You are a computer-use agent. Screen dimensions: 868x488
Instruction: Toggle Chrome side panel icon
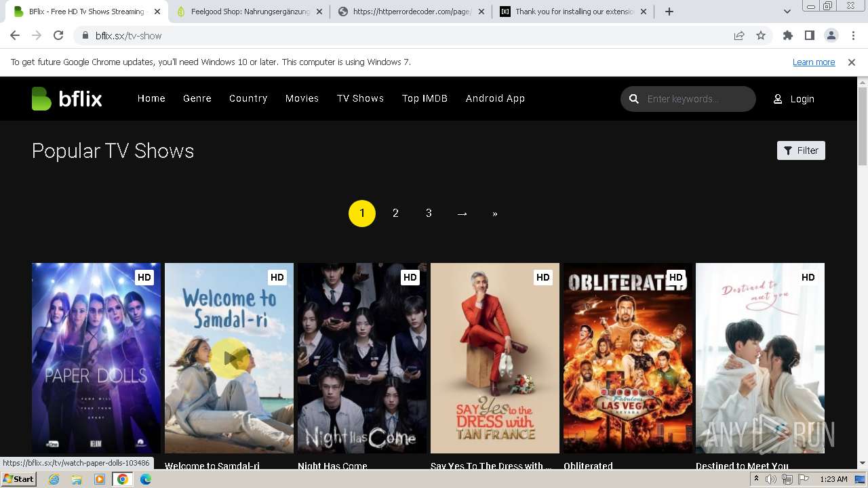(809, 35)
